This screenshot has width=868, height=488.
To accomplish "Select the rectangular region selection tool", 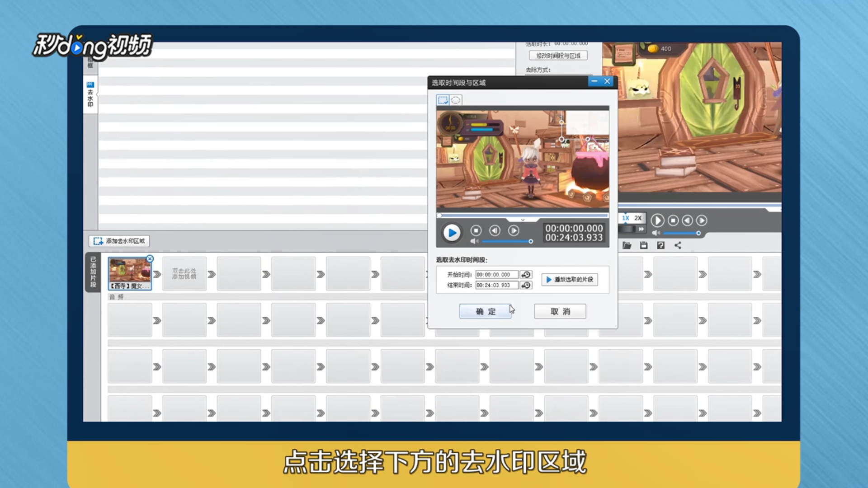I will pos(443,100).
